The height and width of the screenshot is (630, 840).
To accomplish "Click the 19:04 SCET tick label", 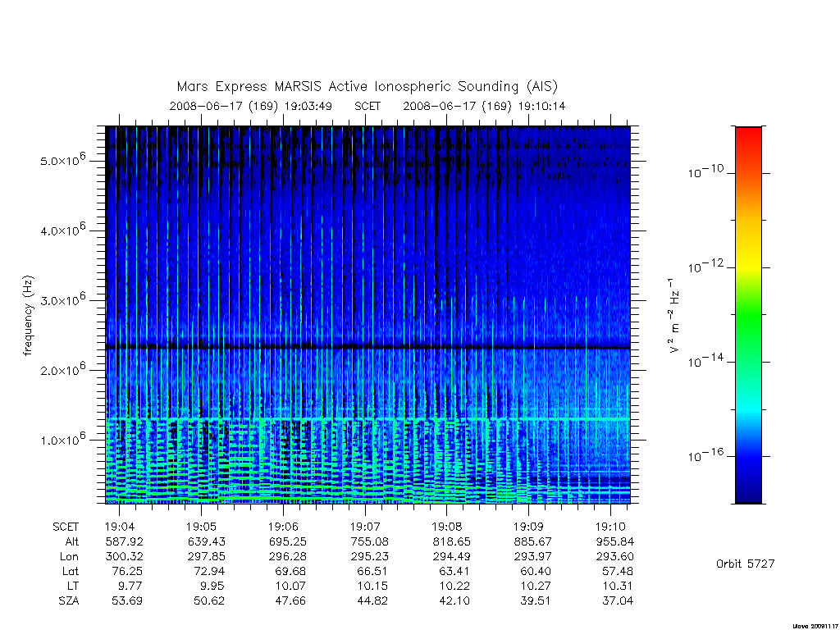I will (120, 527).
